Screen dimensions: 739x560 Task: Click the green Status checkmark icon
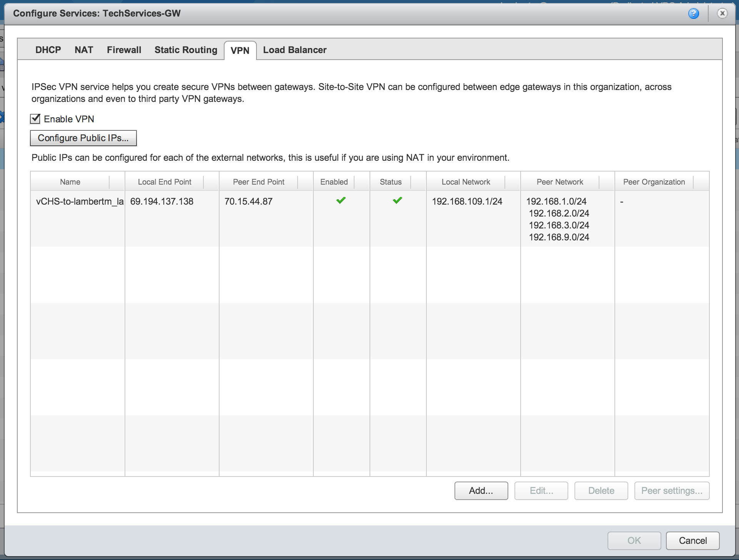tap(397, 200)
